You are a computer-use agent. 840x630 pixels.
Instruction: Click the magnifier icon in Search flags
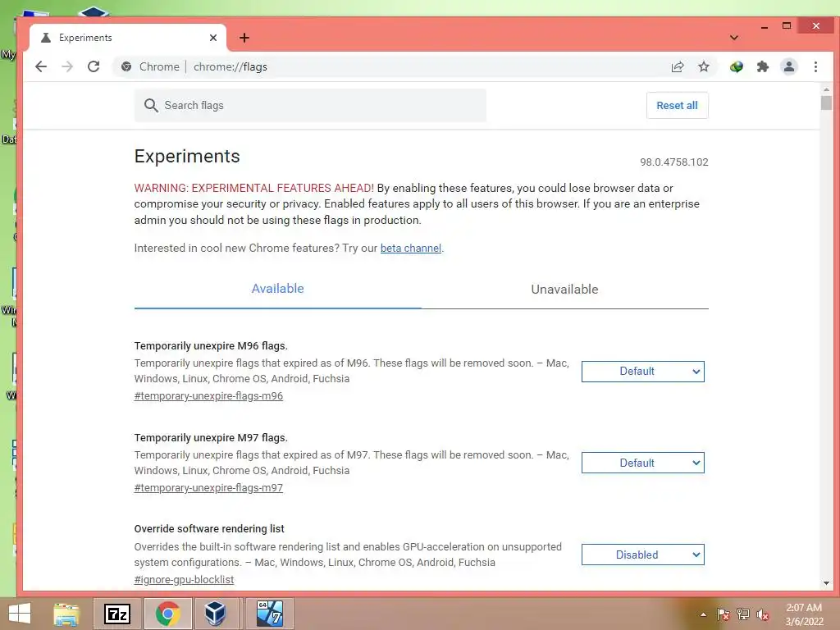coord(151,106)
